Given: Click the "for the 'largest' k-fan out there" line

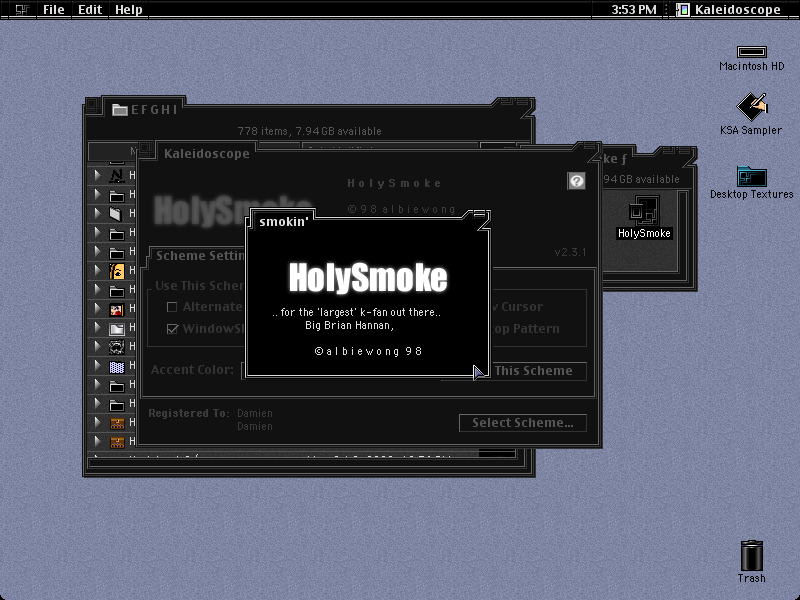Looking at the screenshot, I should (x=356, y=312).
